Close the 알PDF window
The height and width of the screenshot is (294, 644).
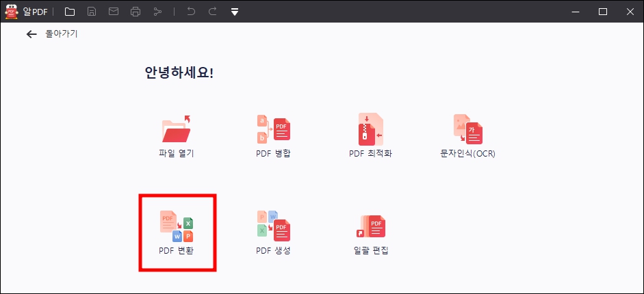click(630, 12)
